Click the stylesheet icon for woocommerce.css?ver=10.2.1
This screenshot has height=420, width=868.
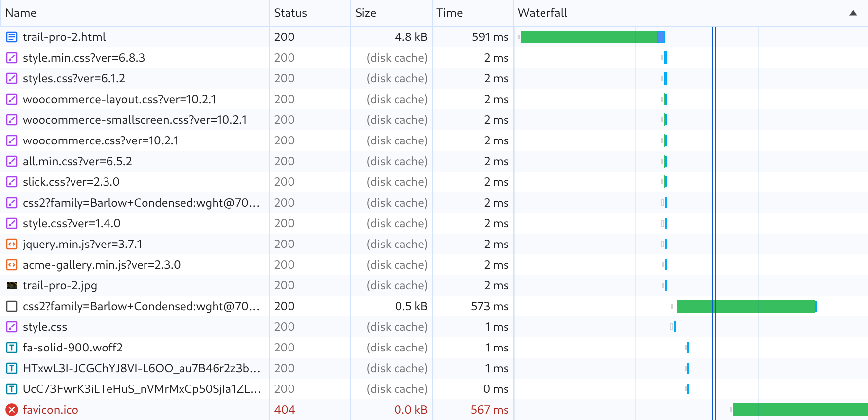click(12, 140)
